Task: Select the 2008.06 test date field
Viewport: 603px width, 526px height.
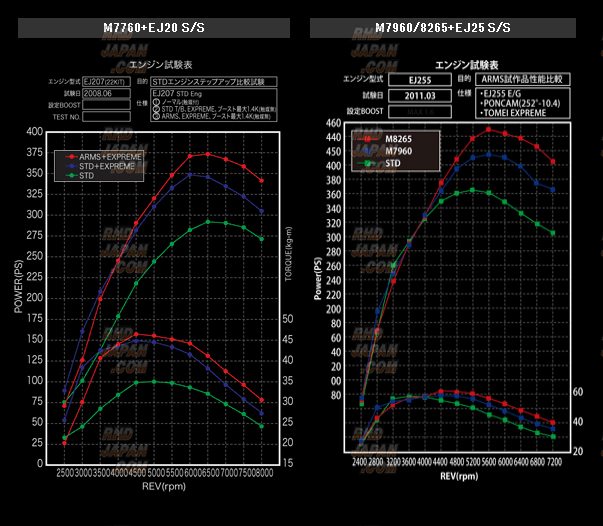Action: (107, 93)
